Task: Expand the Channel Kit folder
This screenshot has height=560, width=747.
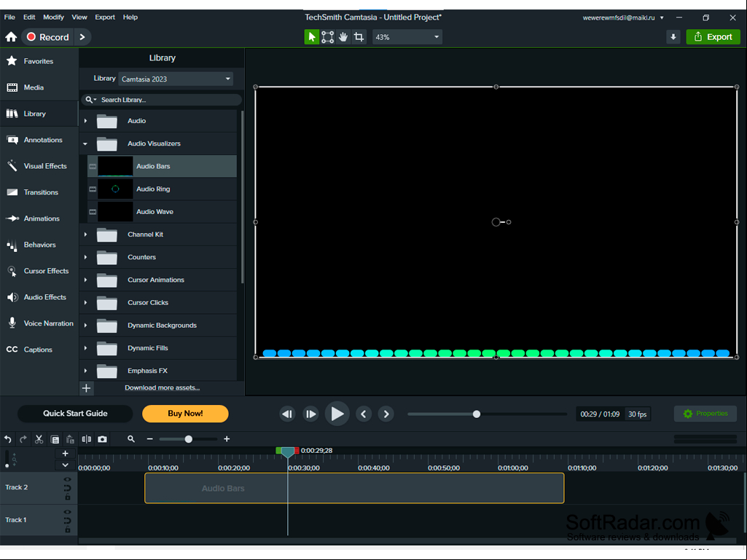Action: pyautogui.click(x=85, y=234)
